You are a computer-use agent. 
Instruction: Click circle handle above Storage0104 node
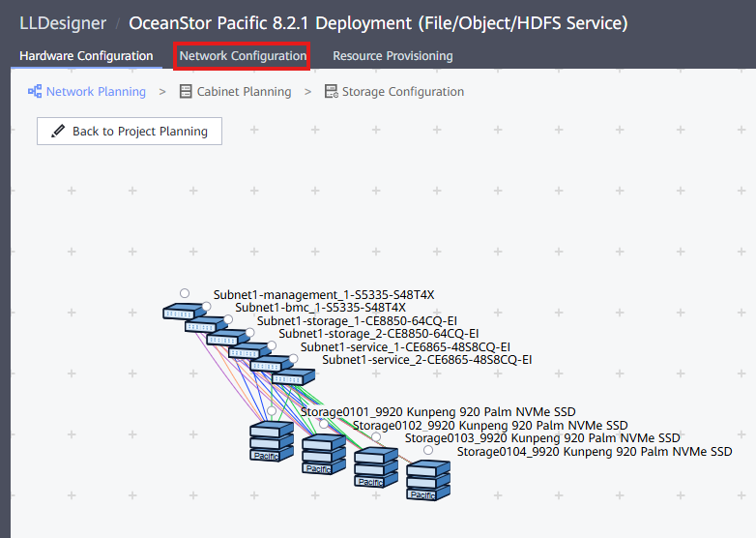coord(428,450)
